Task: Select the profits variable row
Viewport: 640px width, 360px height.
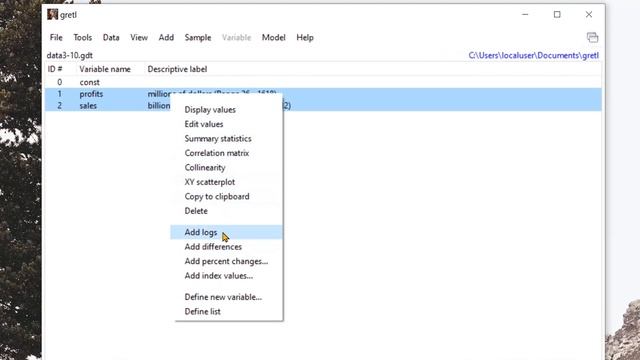Action: 323,94
